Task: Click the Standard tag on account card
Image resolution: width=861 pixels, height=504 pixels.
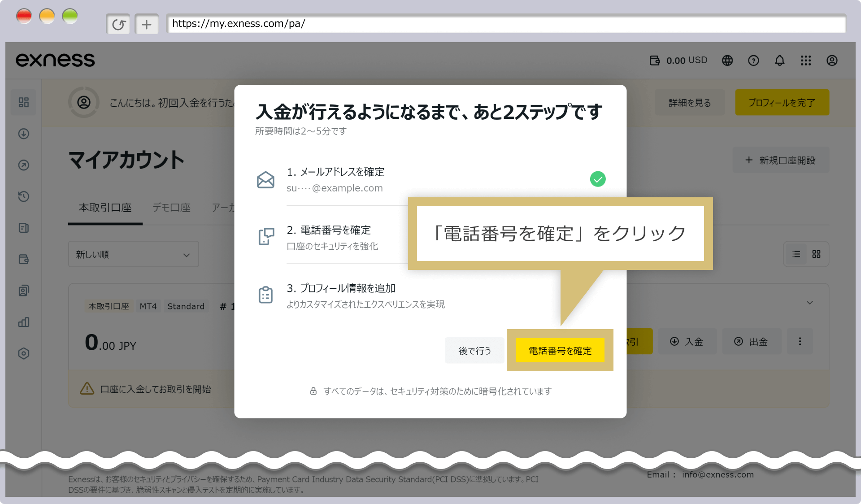Action: [186, 306]
